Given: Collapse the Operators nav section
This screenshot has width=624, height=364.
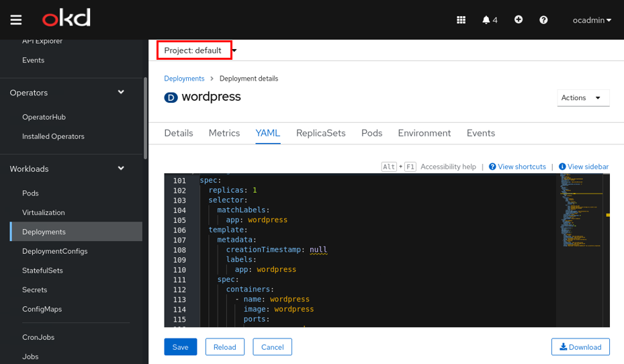Looking at the screenshot, I should tap(68, 93).
